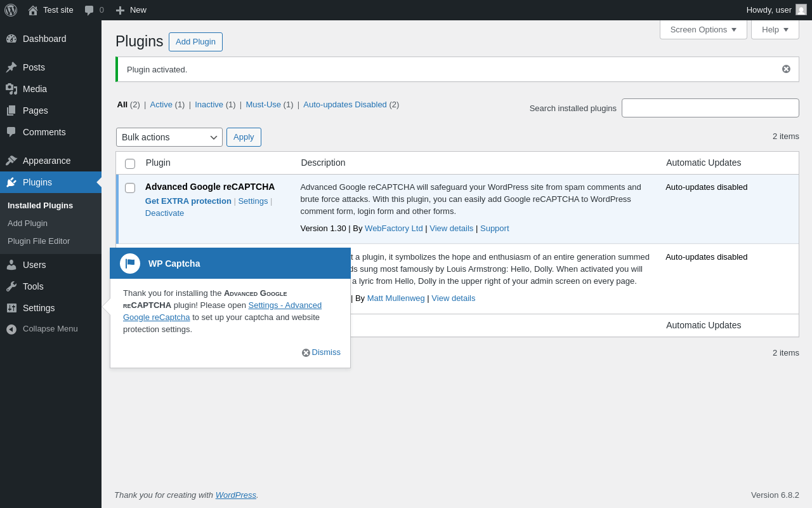The image size is (812, 508).
Task: Deactivate the Advanced Google reCAPTCHA plugin
Action: click(164, 213)
